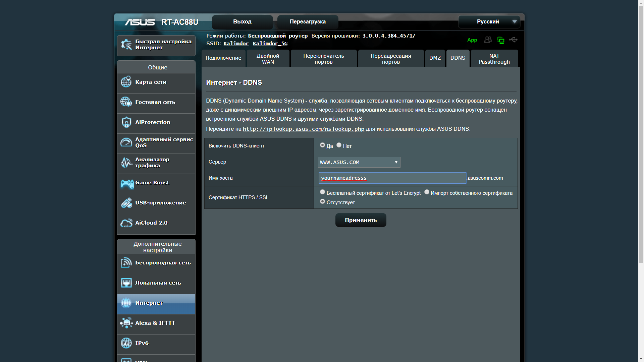
Task: Click the Быстрая настройка Интернет label
Action: tap(163, 45)
